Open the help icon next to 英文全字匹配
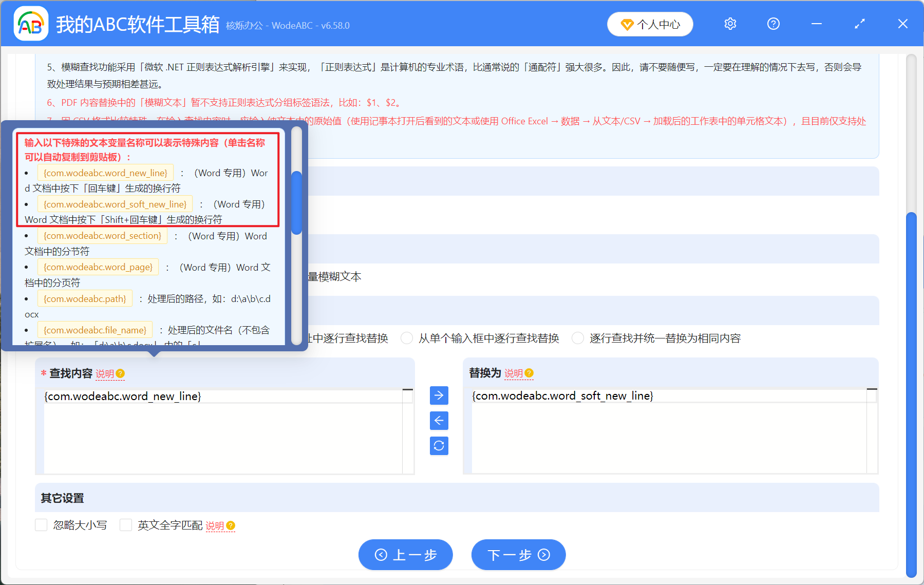Screen dimensions: 924x585 pos(231,525)
